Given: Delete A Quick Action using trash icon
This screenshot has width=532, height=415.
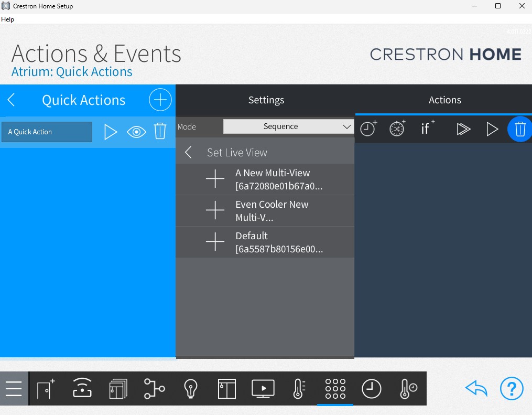Looking at the screenshot, I should pos(160,131).
